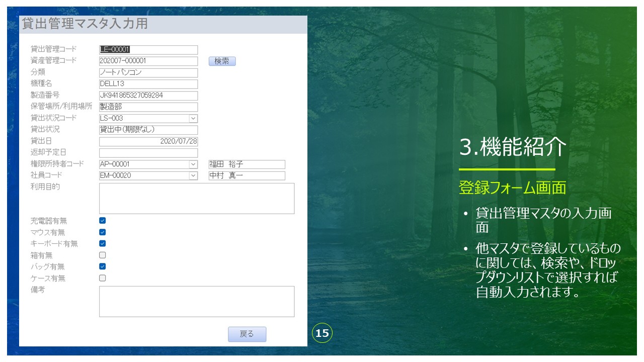Toggle the バッグ有無 checkbox

pyautogui.click(x=103, y=266)
